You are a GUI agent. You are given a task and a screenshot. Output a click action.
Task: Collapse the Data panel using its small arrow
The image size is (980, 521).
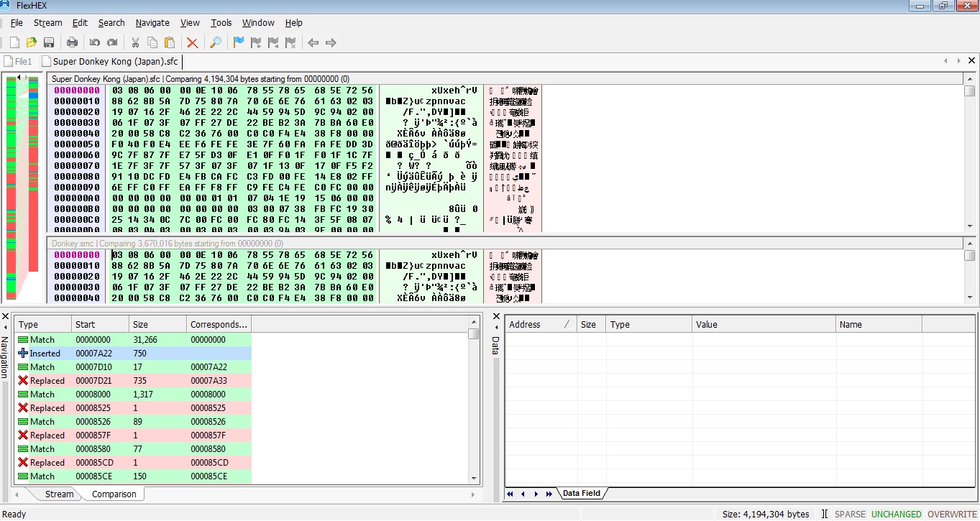click(x=495, y=327)
